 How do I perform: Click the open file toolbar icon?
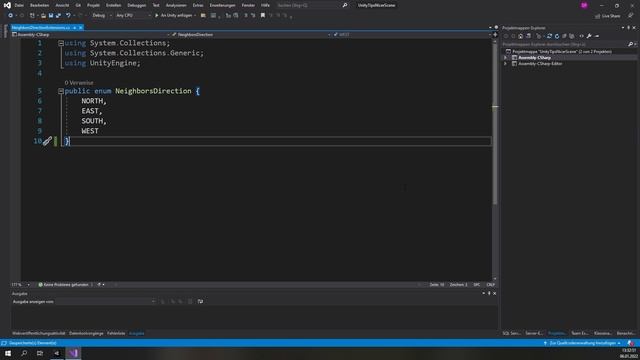[43, 16]
